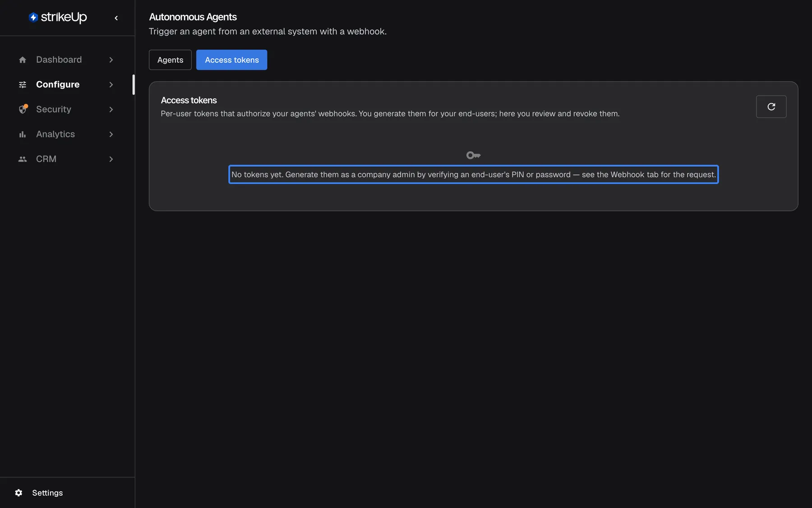Switch to the Agents tab
This screenshot has width=812, height=508.
coord(170,60)
